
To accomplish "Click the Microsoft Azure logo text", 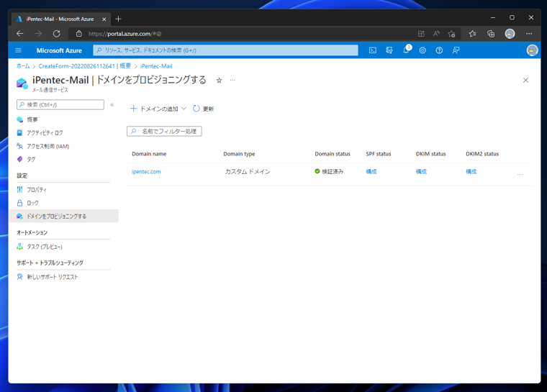I will 59,50.
